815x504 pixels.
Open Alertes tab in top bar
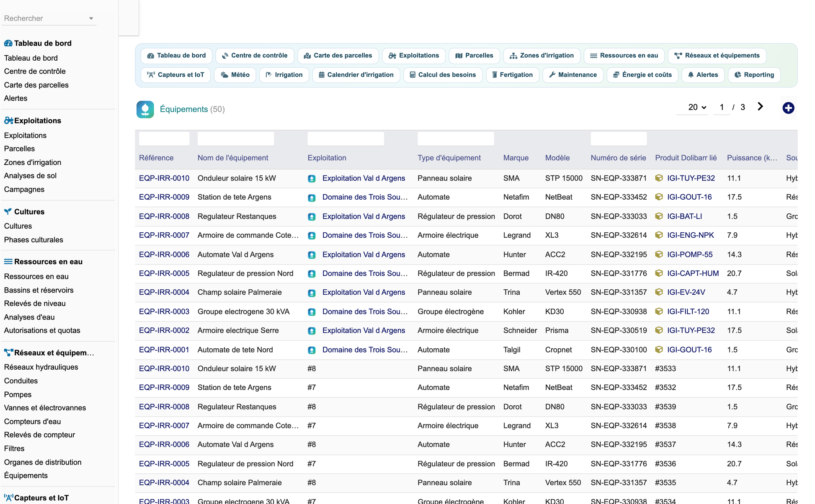tap(703, 75)
